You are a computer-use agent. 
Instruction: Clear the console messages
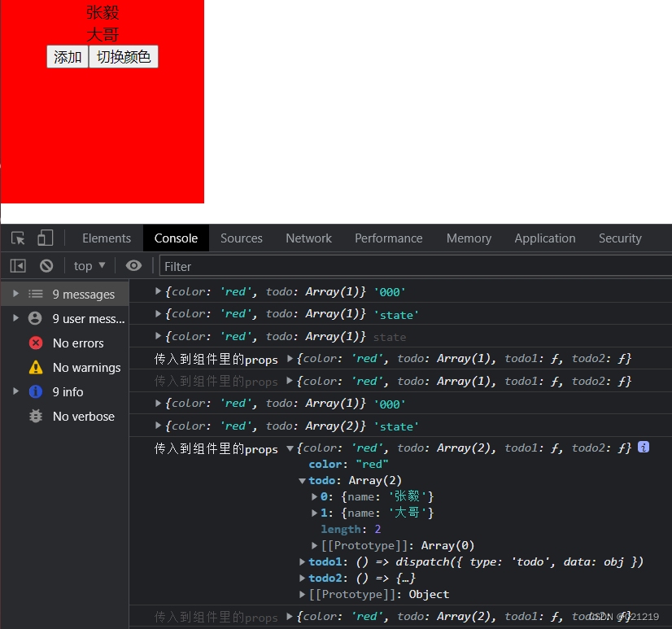[46, 265]
